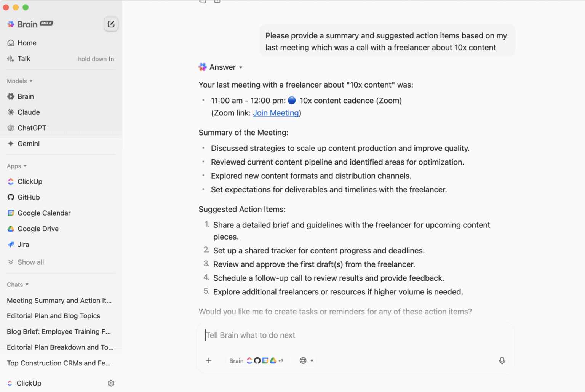This screenshot has height=392, width=585.
Task: Expand Show all apps
Action: tap(30, 262)
